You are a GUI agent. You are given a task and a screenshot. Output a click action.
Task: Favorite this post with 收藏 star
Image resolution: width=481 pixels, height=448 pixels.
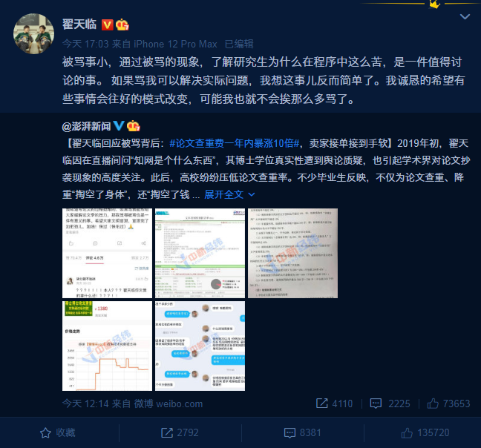(x=58, y=432)
